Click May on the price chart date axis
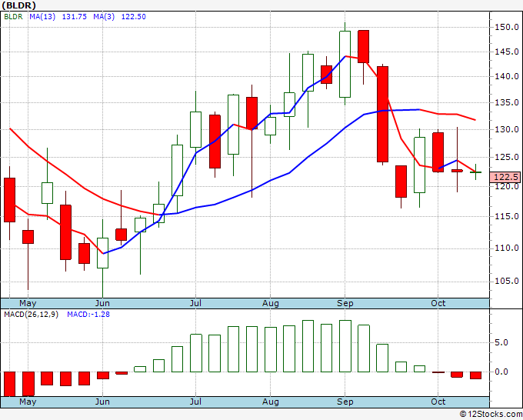 28,303
